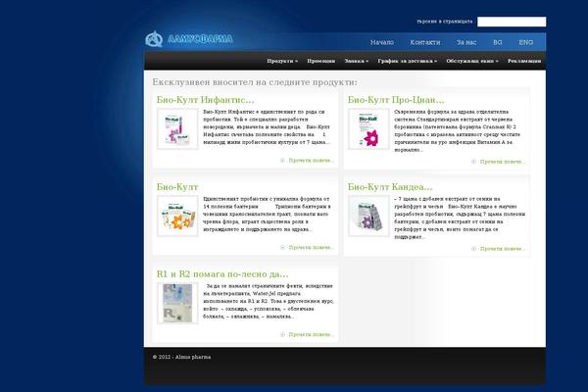Screen dimensions: 588x392
Task: Click the Almus Pharma logo
Action: click(x=189, y=38)
